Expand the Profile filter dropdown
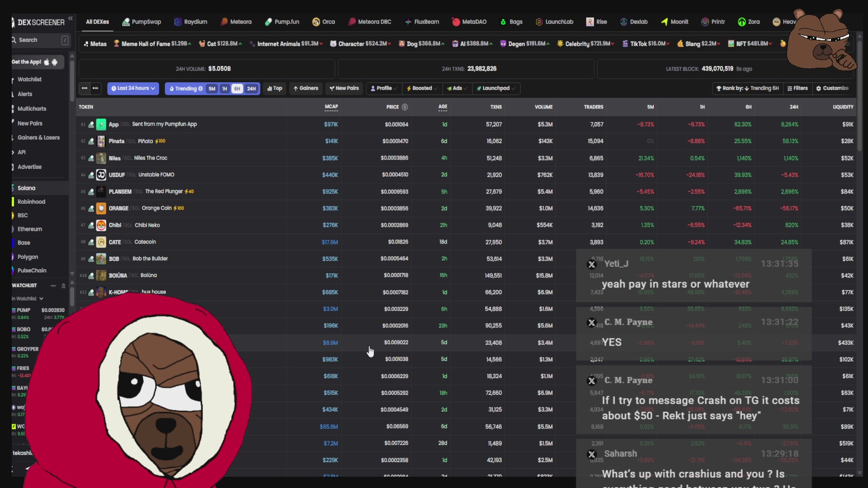The height and width of the screenshot is (488, 868). click(384, 88)
